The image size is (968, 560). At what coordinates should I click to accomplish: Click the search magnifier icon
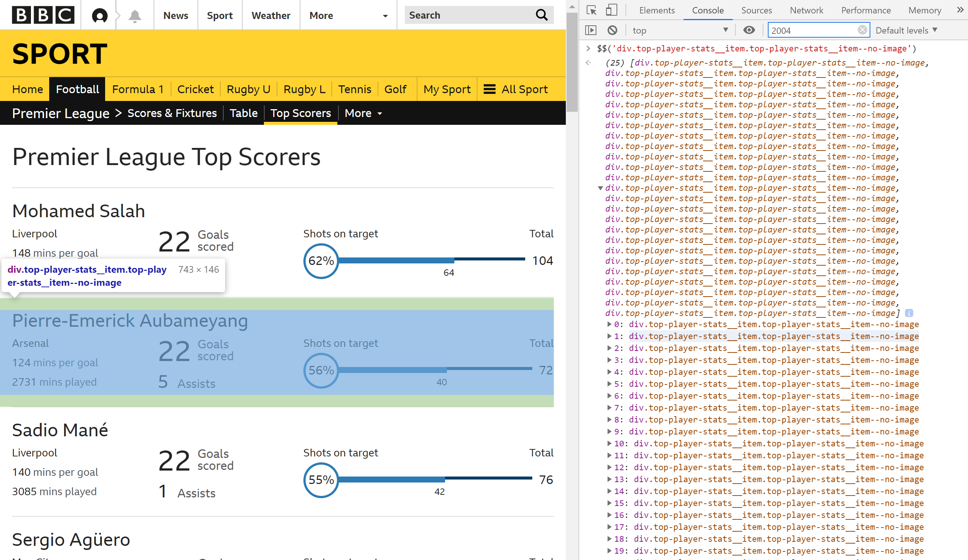(541, 15)
